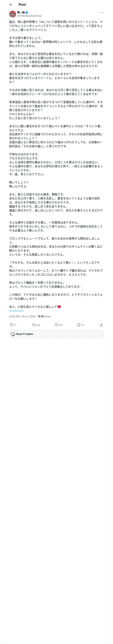Like the post with the heart icon
The height and width of the screenshot is (644, 113).
[x=56, y=325]
